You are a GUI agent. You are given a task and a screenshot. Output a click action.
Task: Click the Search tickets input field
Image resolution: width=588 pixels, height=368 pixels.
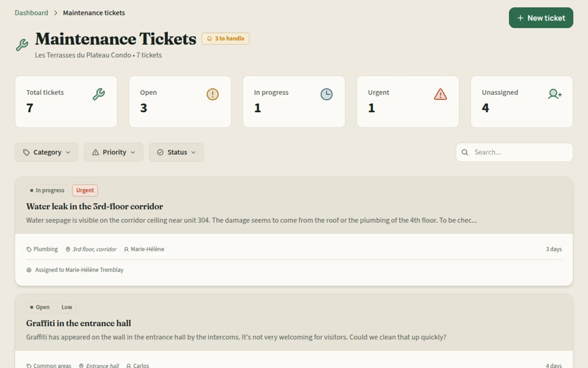(x=514, y=152)
